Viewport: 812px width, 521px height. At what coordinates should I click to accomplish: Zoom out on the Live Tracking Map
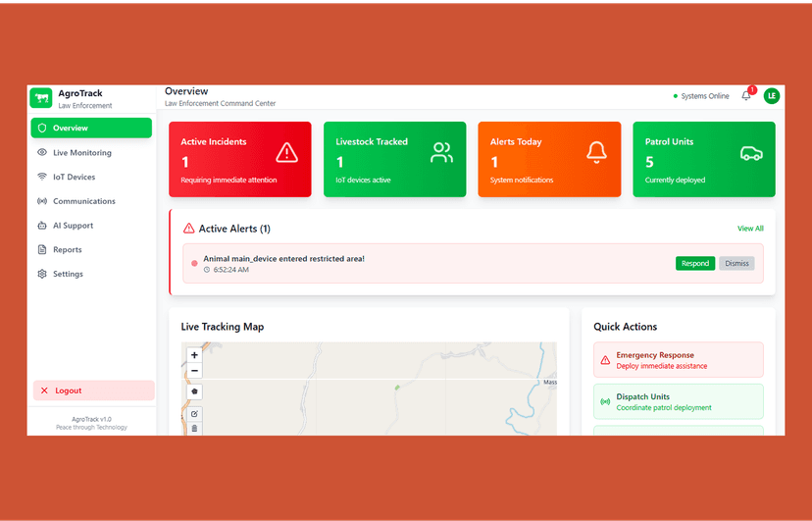point(194,371)
